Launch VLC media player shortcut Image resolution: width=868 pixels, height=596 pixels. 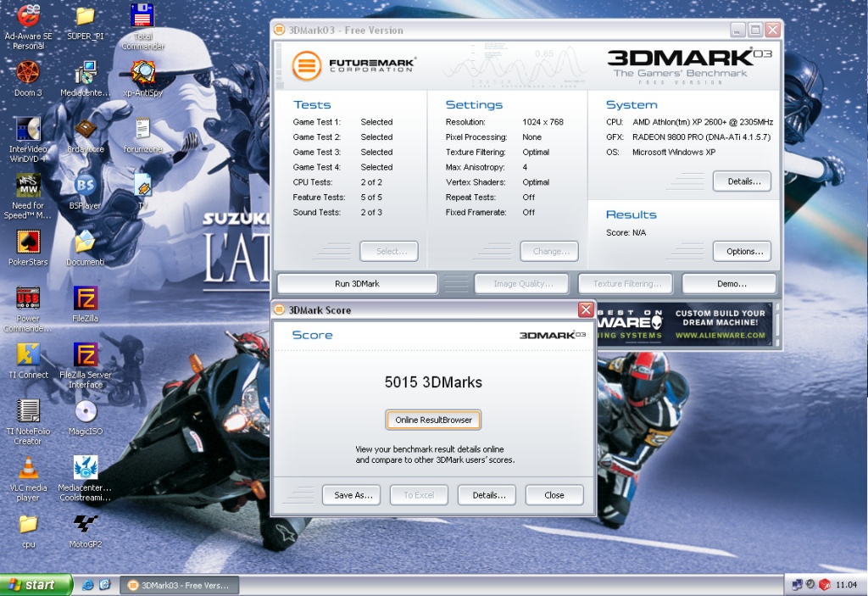(x=28, y=468)
